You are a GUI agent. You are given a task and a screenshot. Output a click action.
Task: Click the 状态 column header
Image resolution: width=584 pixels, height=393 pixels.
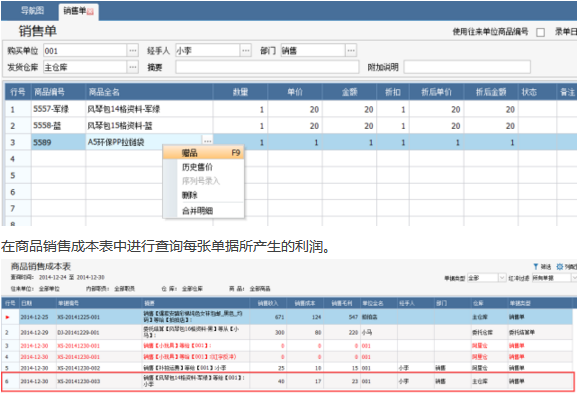pyautogui.click(x=537, y=92)
